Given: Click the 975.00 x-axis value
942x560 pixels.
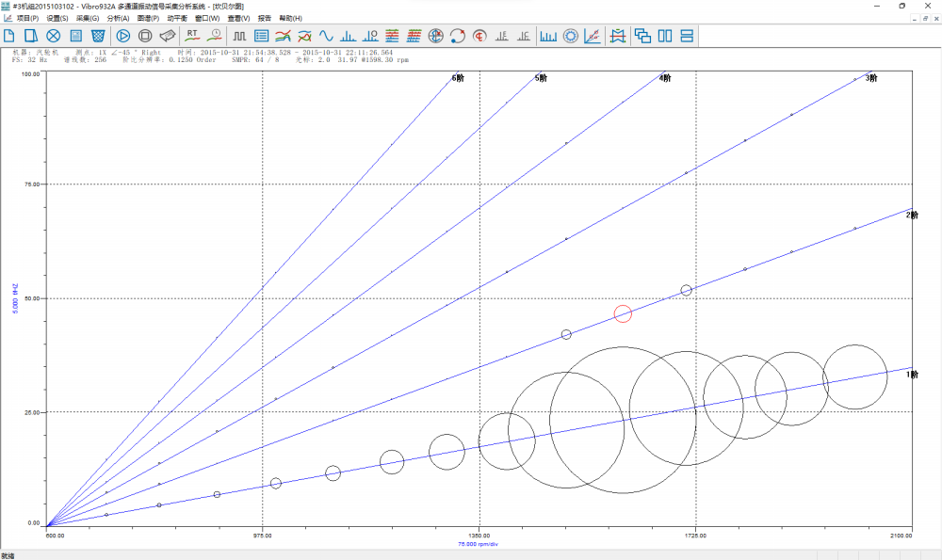Looking at the screenshot, I should (263, 536).
